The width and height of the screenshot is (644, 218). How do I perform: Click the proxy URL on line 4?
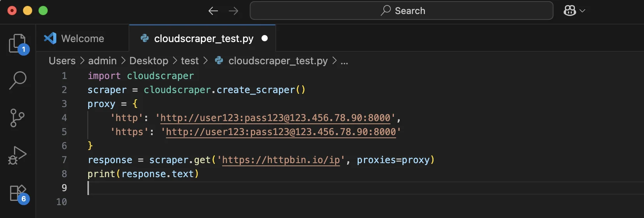[x=275, y=118]
